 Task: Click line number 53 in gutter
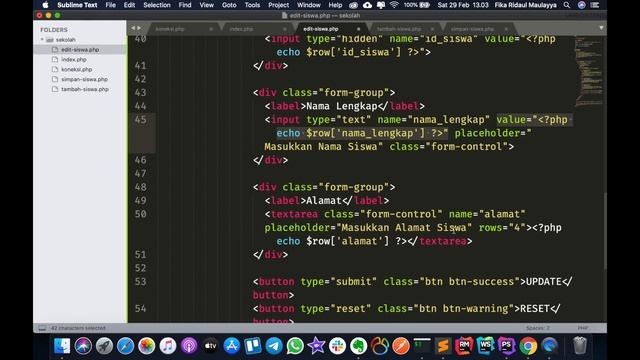140,282
